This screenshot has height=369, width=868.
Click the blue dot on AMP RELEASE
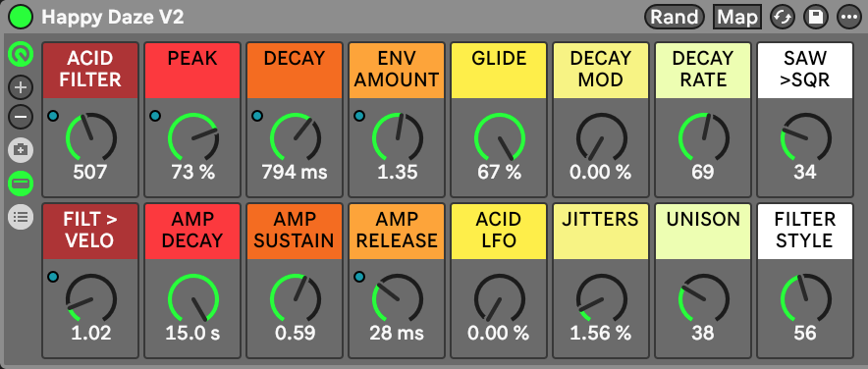[x=359, y=276]
